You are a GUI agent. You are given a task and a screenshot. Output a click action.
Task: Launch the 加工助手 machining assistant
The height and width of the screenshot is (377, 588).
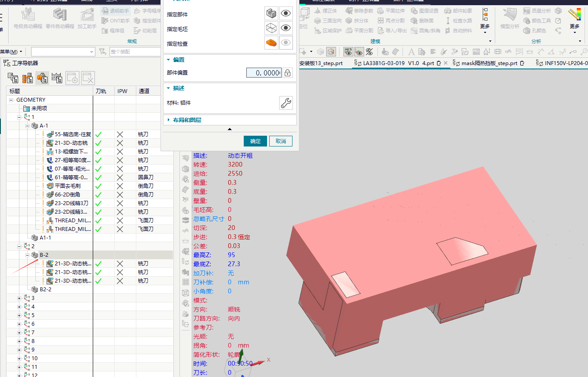pyautogui.click(x=87, y=19)
